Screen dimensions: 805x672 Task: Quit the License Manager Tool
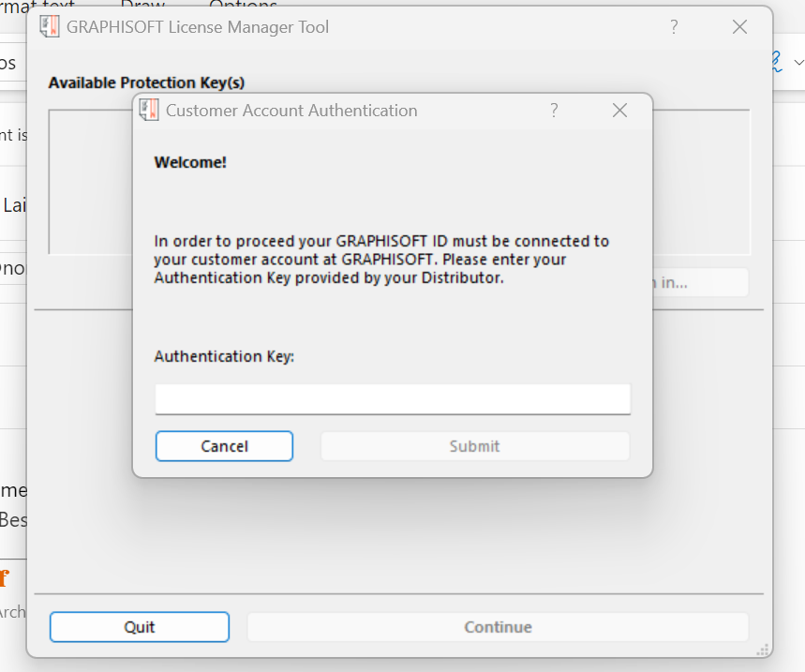coord(140,627)
